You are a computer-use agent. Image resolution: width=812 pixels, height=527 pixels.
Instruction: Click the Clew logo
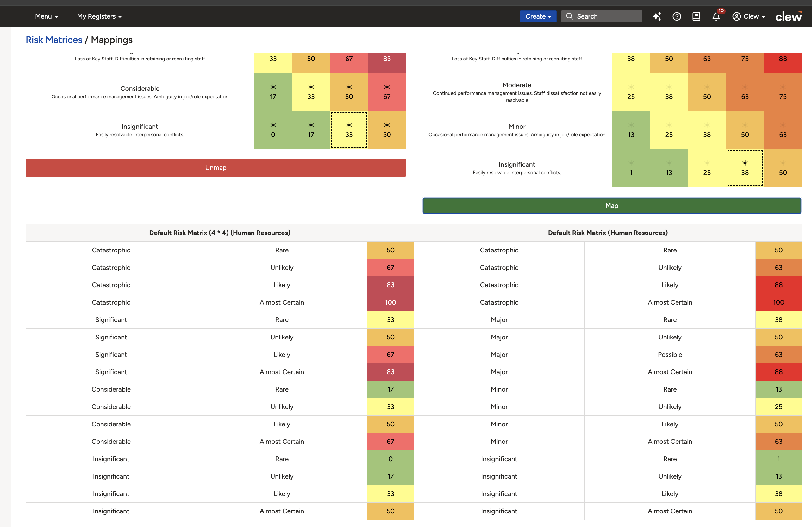click(789, 16)
